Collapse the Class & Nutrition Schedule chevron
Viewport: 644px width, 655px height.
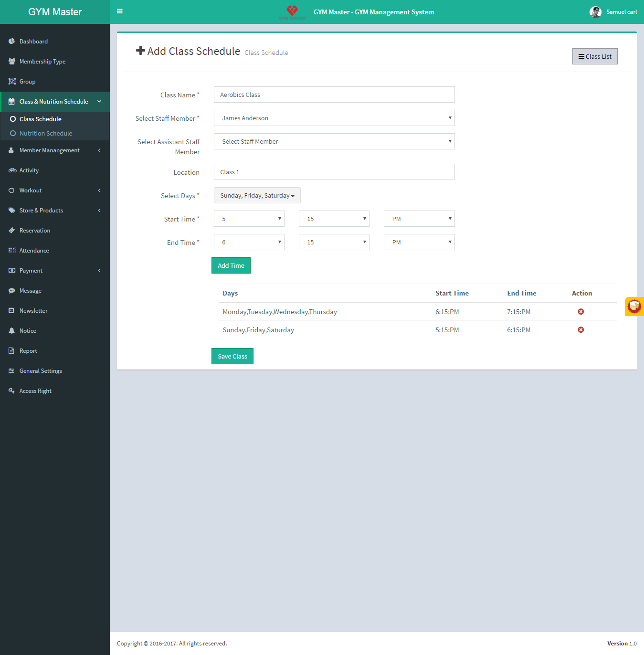point(99,102)
